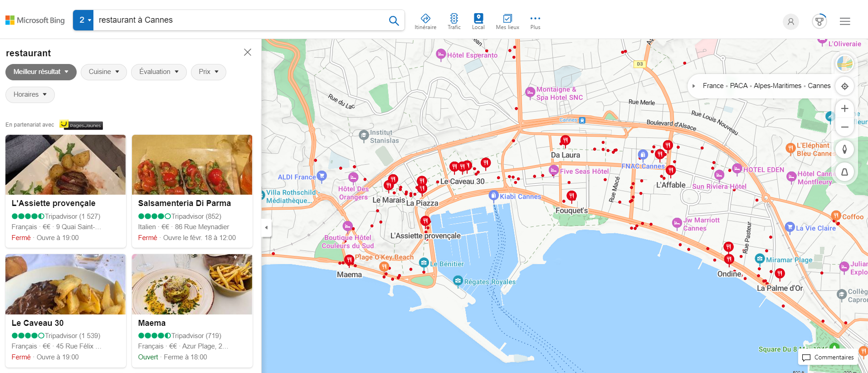Open Le Caveau 30 dish photo
868x373 pixels.
[x=66, y=285]
